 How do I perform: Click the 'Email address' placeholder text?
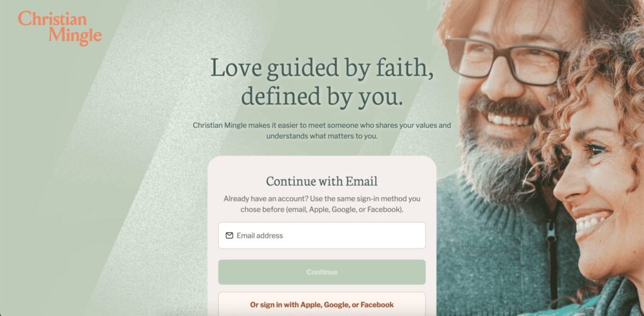point(260,235)
